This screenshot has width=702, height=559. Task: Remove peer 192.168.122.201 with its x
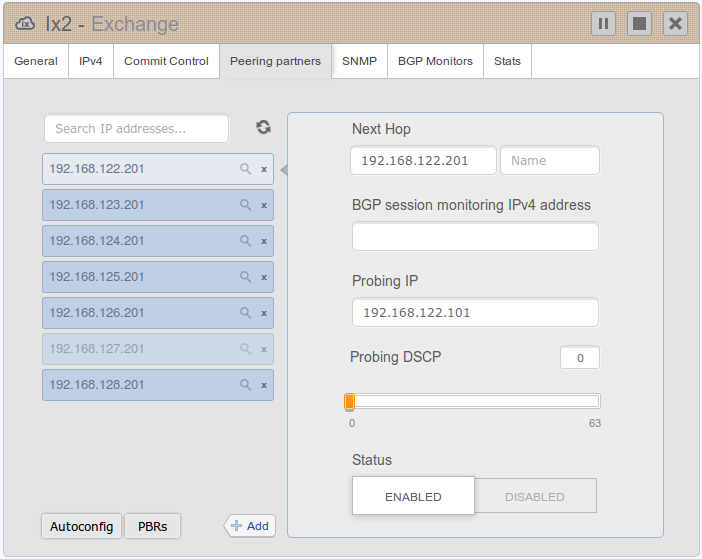point(264,169)
